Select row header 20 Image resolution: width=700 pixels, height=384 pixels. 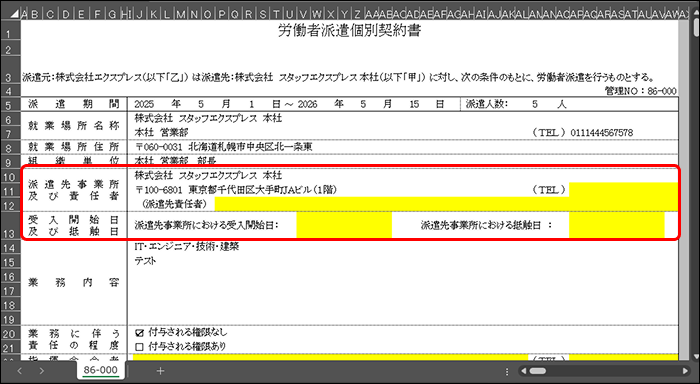(x=10, y=334)
